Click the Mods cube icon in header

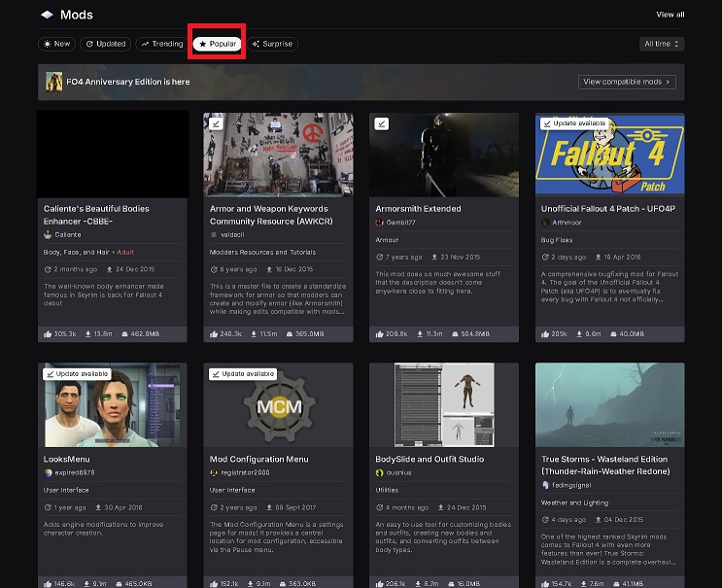pos(47,15)
